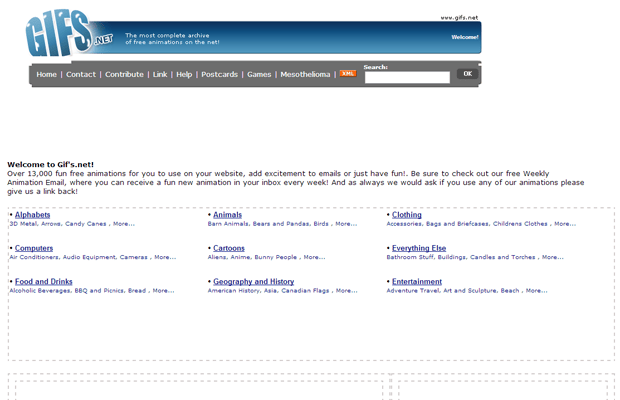This screenshot has width=620, height=400.
Task: Open the Computers category link
Action: (x=34, y=248)
